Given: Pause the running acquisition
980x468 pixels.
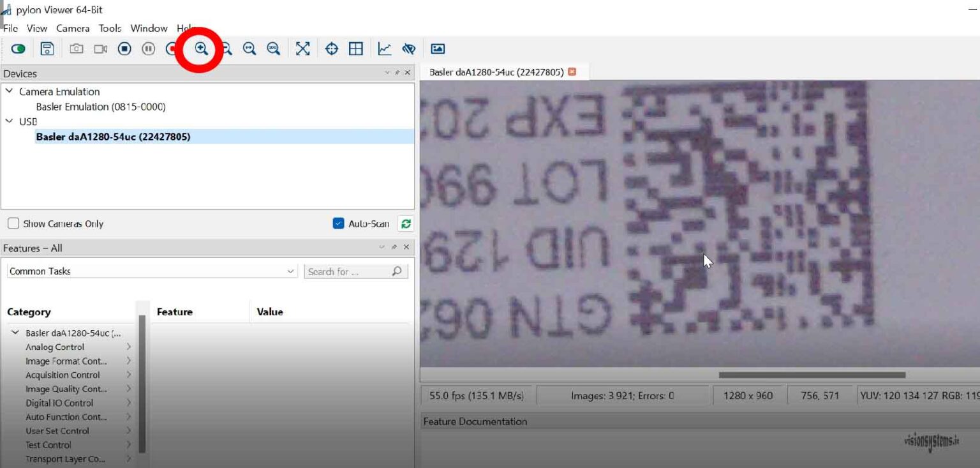Looking at the screenshot, I should pyautogui.click(x=148, y=48).
